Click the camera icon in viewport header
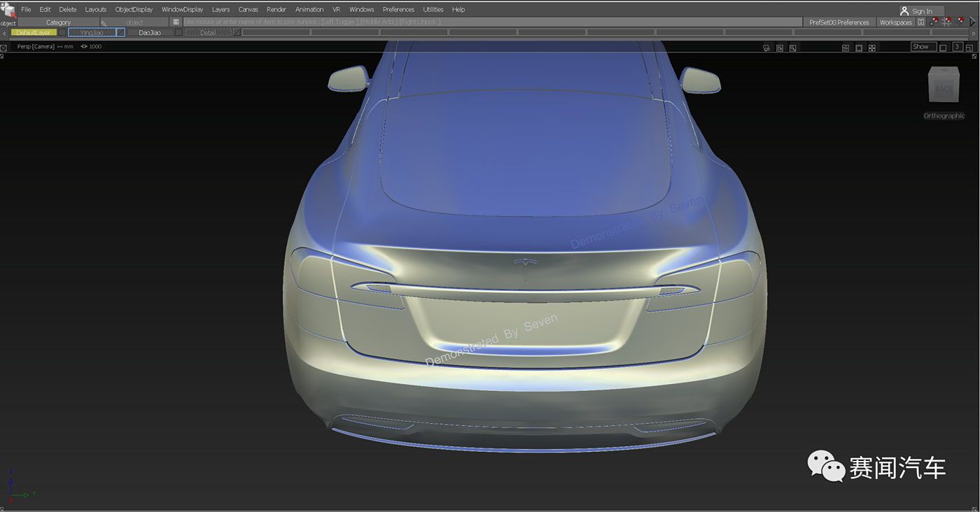 coord(766,48)
